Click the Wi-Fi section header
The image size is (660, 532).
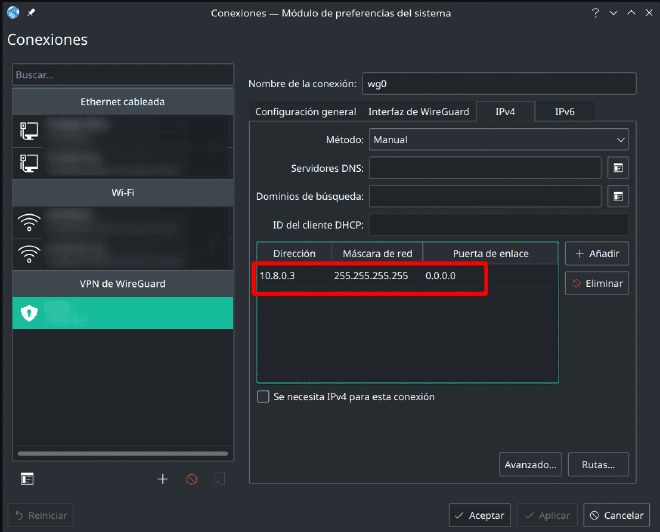tap(122, 193)
